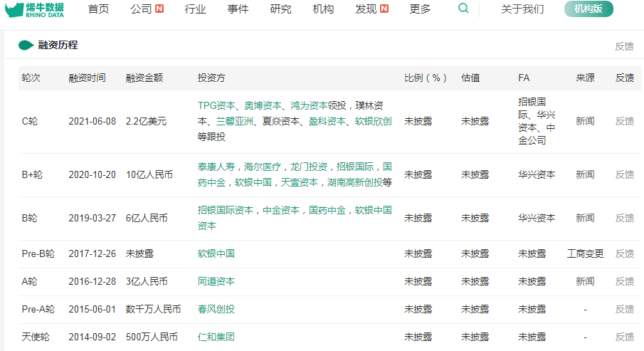This screenshot has height=351, width=644.
Task: Open investor 软银欣创
Action: point(374,121)
